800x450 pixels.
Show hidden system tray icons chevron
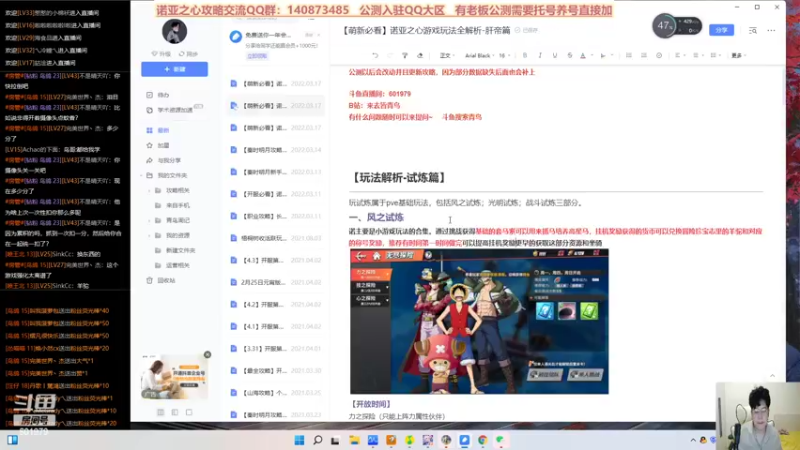click(693, 440)
